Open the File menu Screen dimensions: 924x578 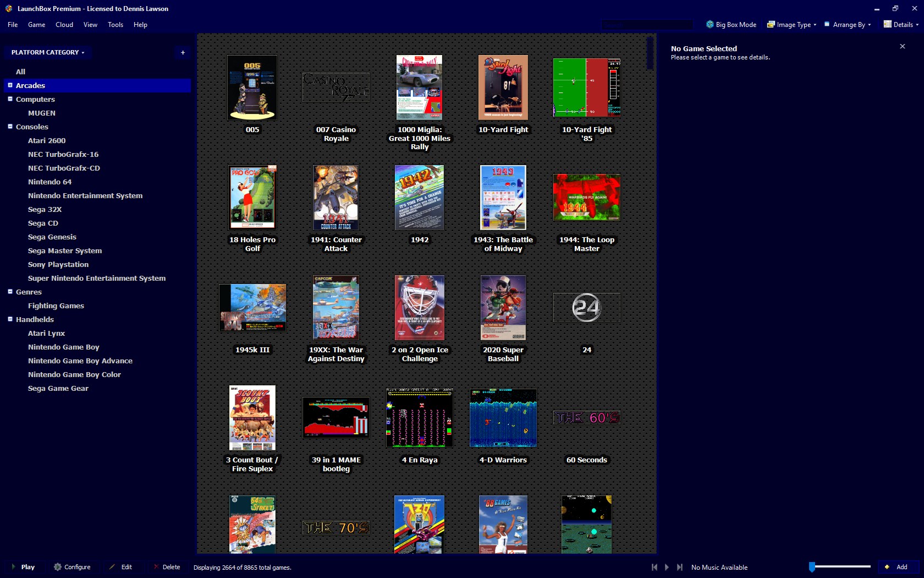click(x=13, y=25)
